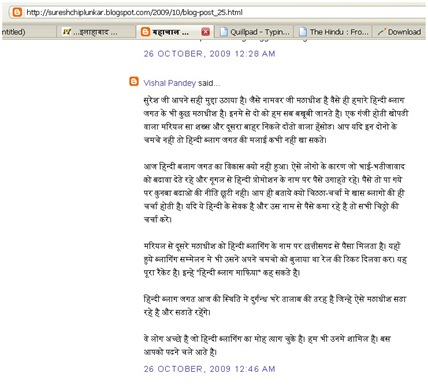Switch to the इलाहाबाद tab
428x385 pixels.
click(x=95, y=32)
